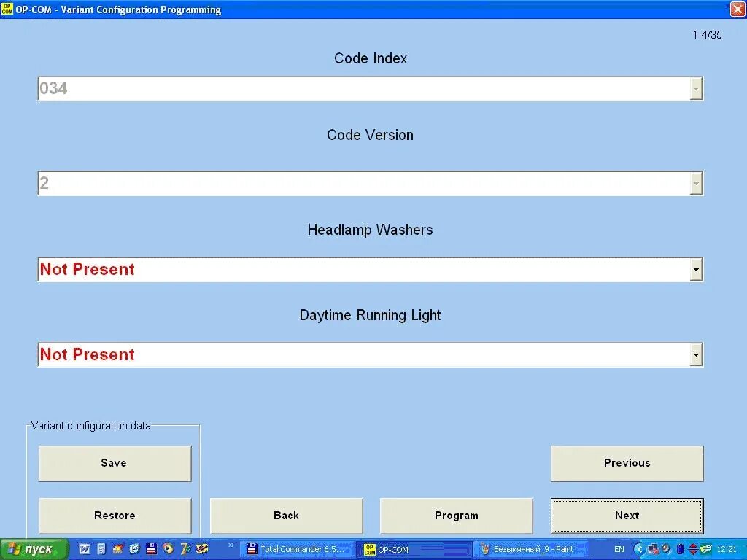The image size is (747, 560).
Task: Close the OP-COM window
Action: 738,9
